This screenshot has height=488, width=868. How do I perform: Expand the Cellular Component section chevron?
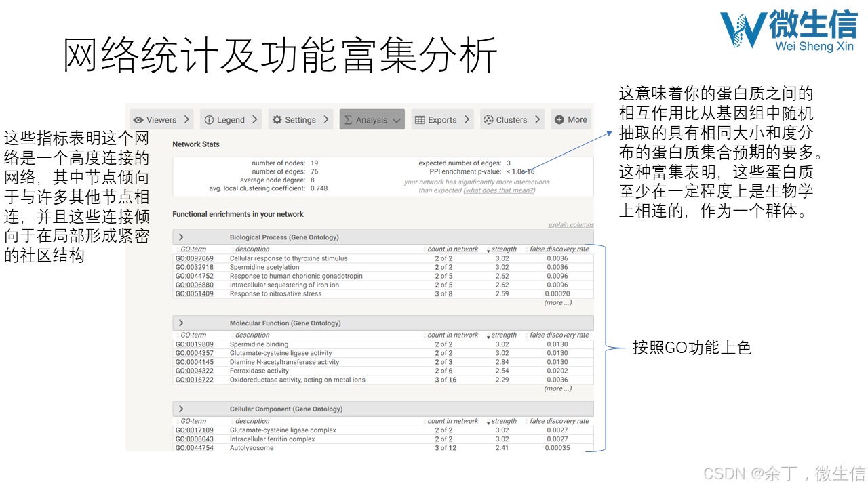181,409
